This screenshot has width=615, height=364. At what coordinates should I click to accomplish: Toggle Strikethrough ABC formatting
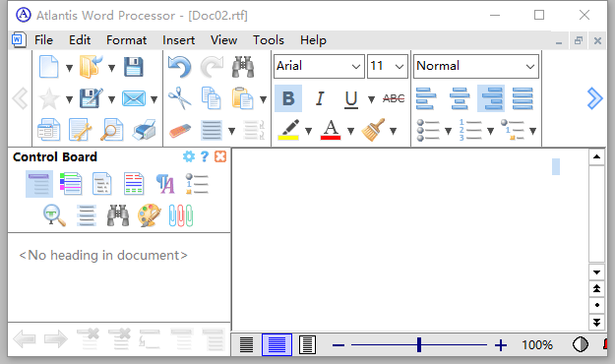coord(394,98)
